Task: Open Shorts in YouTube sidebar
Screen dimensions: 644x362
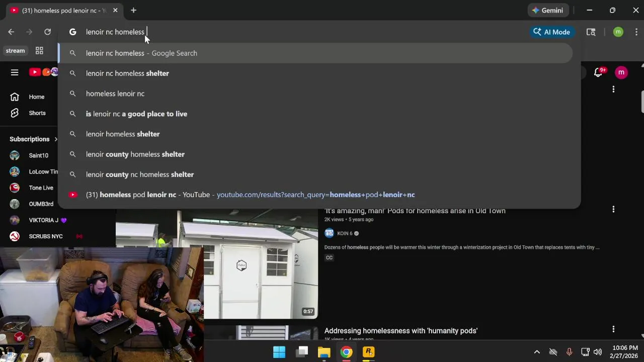Action: click(29, 113)
